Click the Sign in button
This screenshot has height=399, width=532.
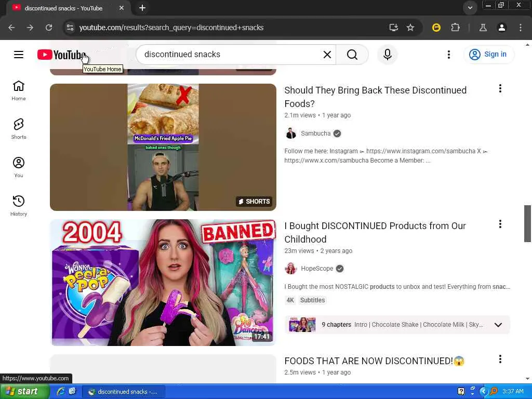pos(488,54)
